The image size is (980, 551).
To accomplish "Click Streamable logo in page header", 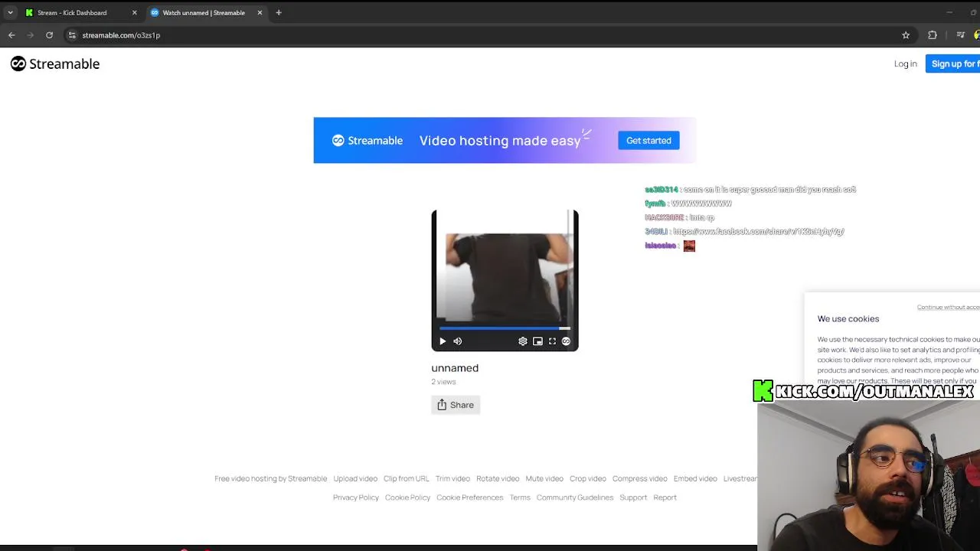I will 55,64.
